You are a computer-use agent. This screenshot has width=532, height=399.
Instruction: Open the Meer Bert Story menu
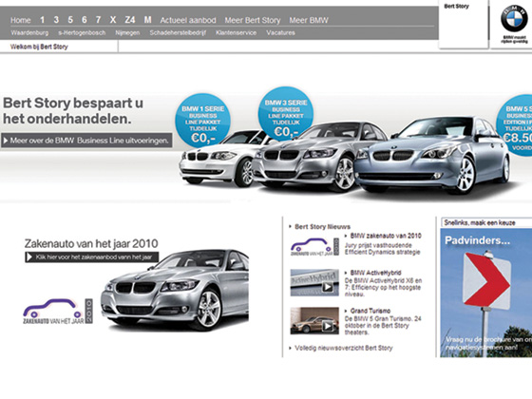pyautogui.click(x=253, y=20)
